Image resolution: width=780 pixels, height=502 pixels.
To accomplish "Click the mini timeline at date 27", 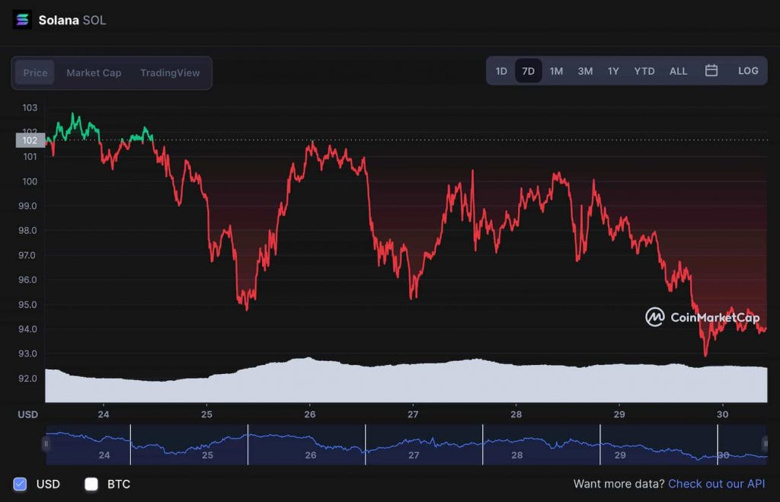I will click(413, 455).
